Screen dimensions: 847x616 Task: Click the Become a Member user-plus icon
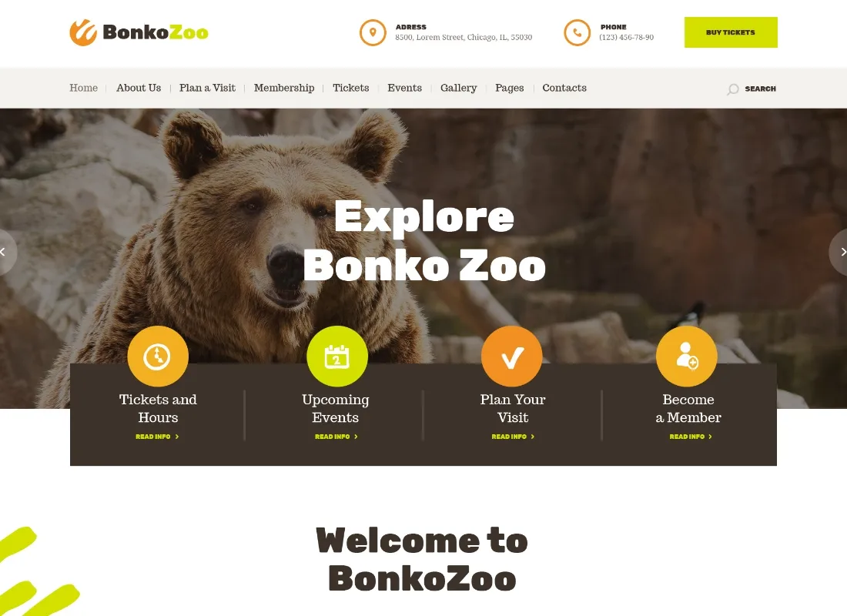(x=687, y=356)
